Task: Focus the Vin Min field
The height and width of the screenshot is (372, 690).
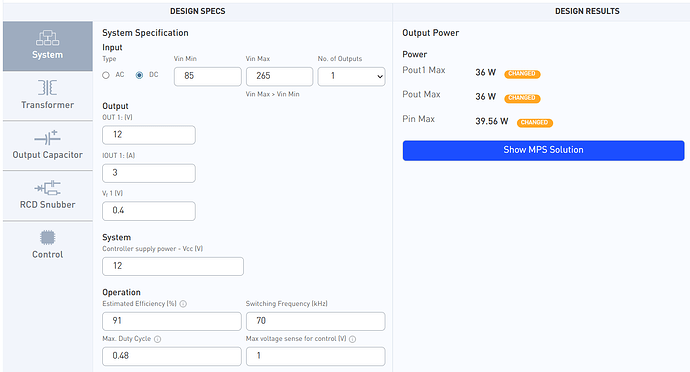Action: 208,76
